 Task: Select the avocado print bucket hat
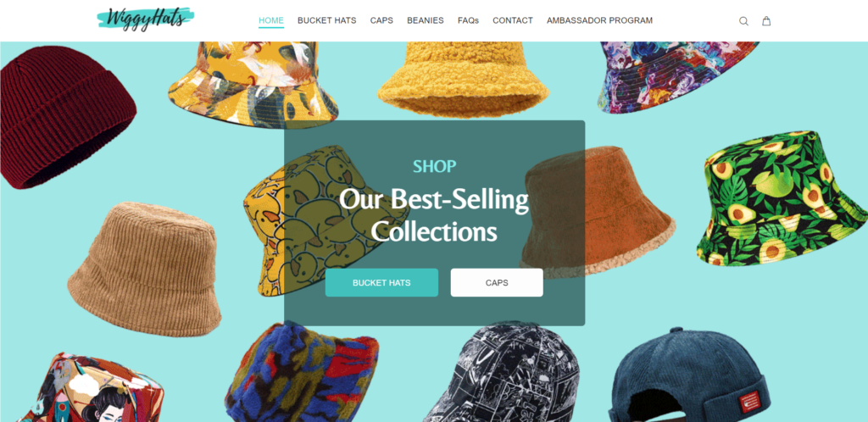pyautogui.click(x=782, y=197)
